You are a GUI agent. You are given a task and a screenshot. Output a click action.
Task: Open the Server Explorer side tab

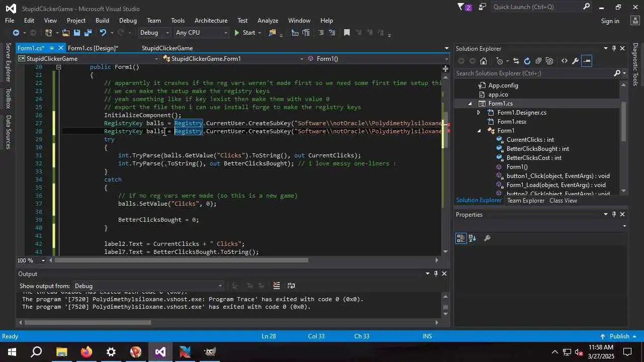pos(8,62)
